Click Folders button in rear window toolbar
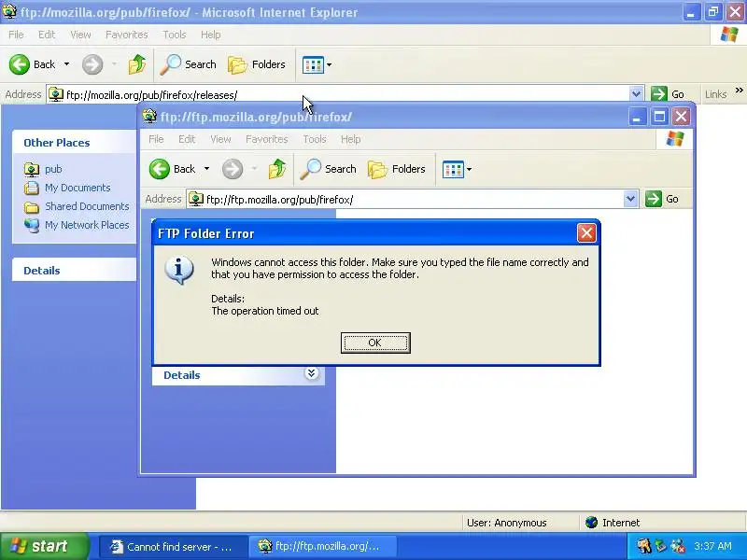Viewport: 747px width, 560px height. point(256,64)
